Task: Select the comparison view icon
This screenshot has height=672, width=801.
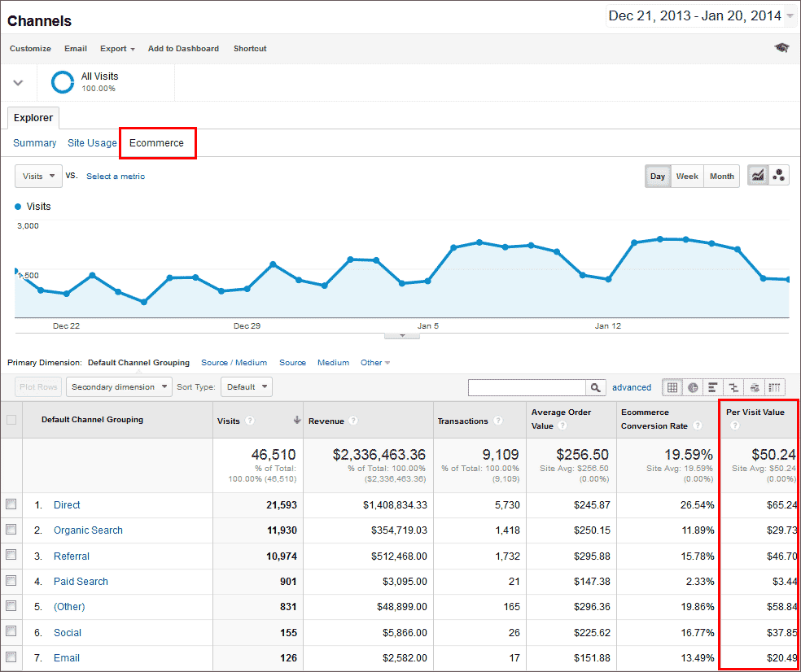Action: click(x=733, y=387)
